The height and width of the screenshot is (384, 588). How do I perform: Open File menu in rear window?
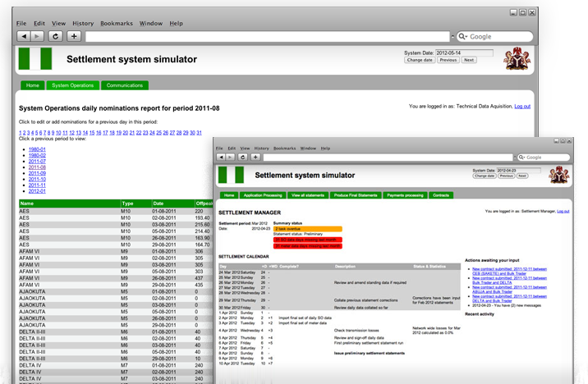pos(21,23)
